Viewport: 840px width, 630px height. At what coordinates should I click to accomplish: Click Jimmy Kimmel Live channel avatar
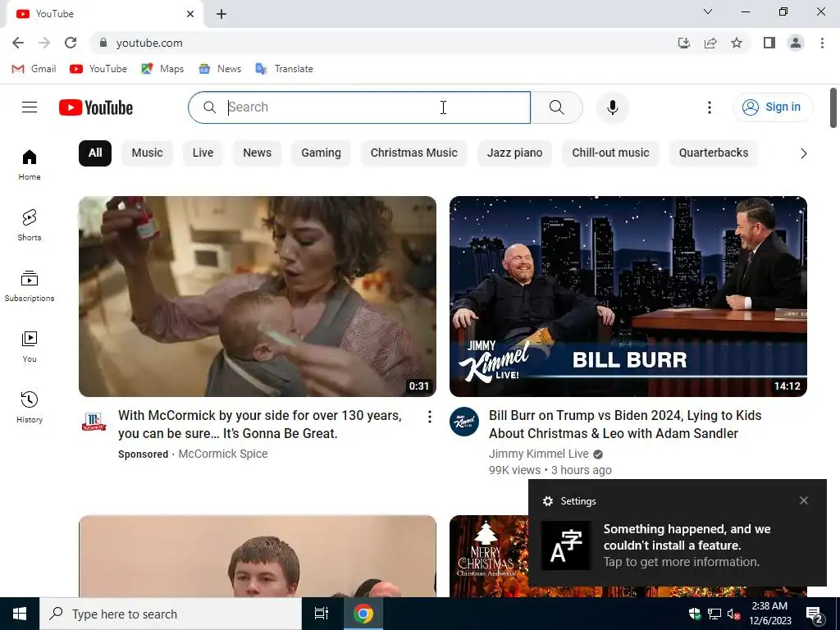(464, 421)
